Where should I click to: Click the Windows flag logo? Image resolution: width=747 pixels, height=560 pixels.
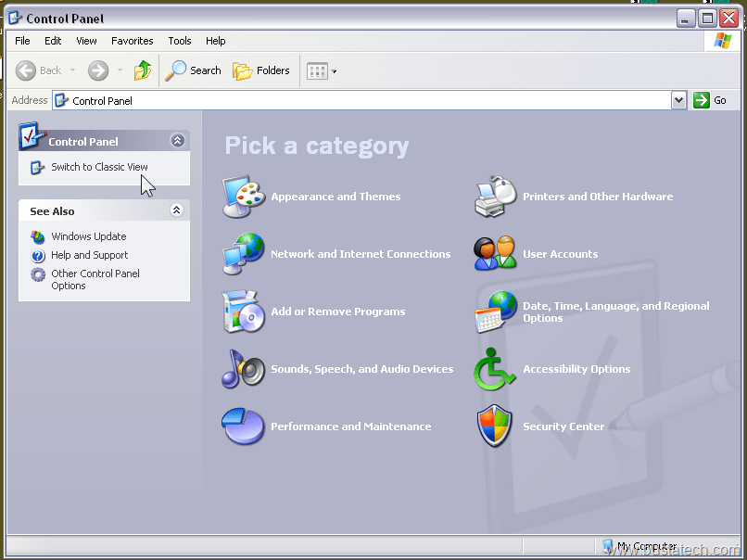tap(723, 41)
